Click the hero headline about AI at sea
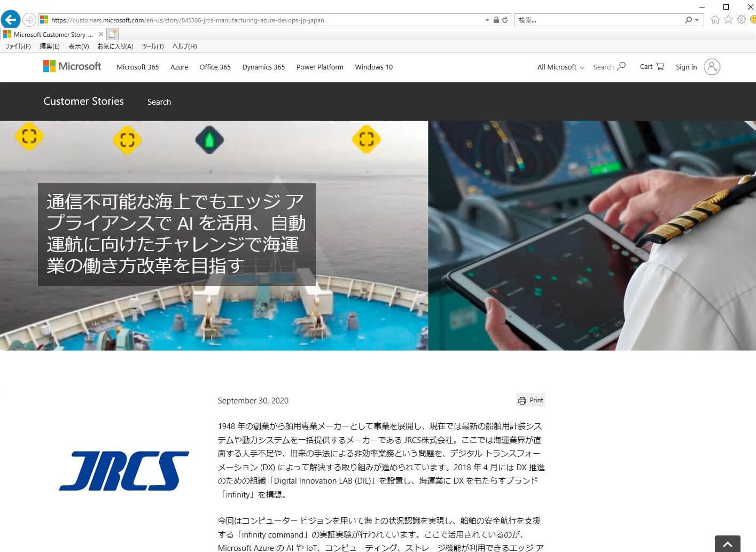Screen dimensions: 756x552 [176, 234]
